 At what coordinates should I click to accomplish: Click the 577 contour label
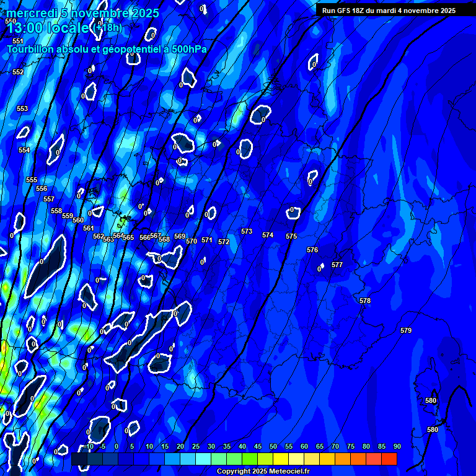click(337, 265)
